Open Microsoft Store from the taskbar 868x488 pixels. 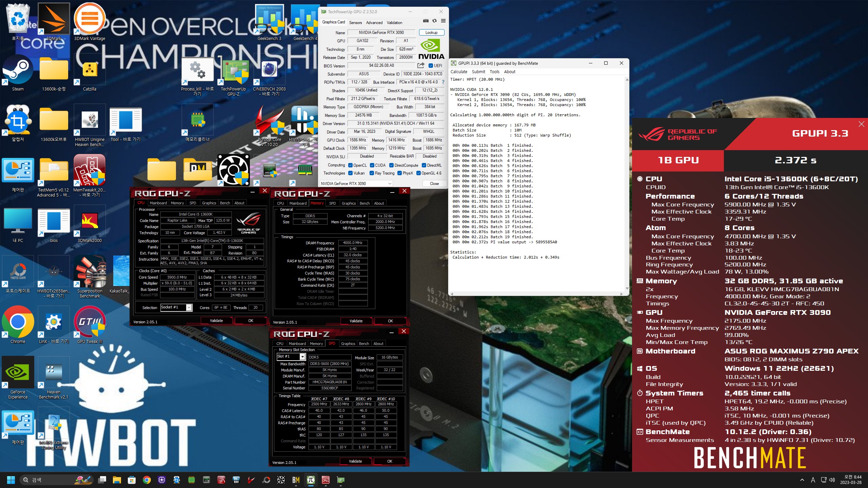coord(132,480)
